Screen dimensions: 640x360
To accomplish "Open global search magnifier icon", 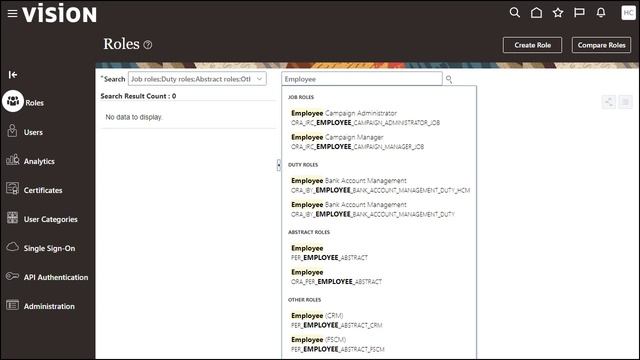I will click(x=515, y=13).
